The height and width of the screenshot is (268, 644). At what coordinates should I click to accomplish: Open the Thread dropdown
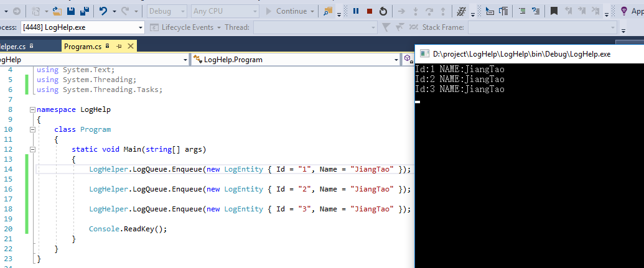tap(315, 27)
